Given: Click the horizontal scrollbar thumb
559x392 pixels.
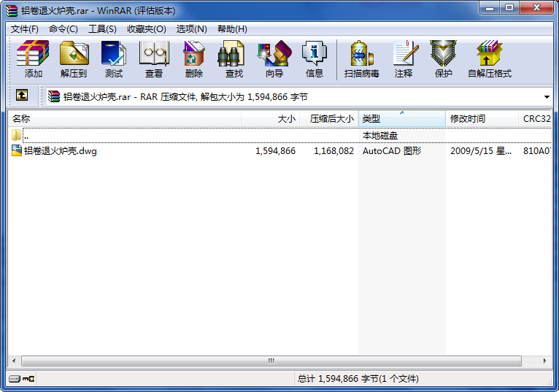Looking at the screenshot, I should [x=271, y=361].
